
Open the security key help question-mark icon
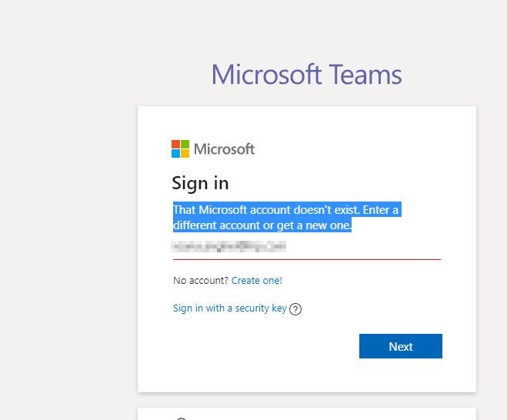pos(295,309)
